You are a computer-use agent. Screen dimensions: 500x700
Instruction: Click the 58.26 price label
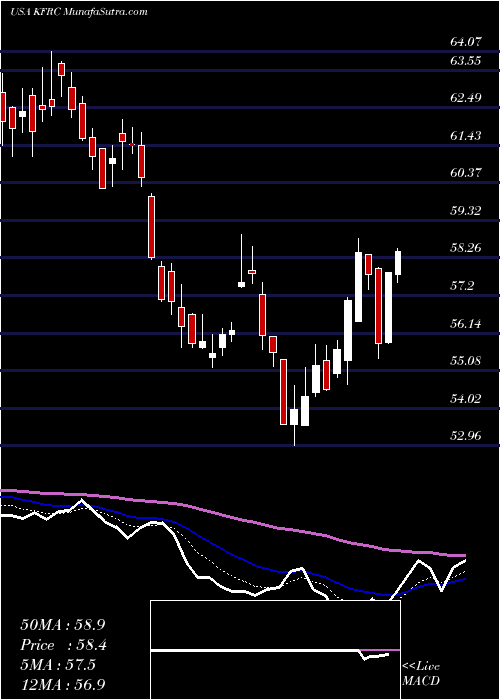click(466, 248)
